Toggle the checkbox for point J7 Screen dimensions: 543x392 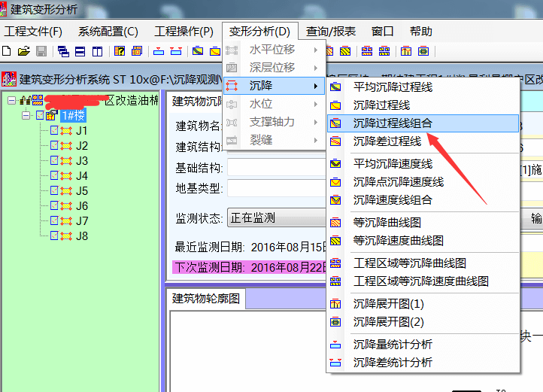(x=54, y=220)
